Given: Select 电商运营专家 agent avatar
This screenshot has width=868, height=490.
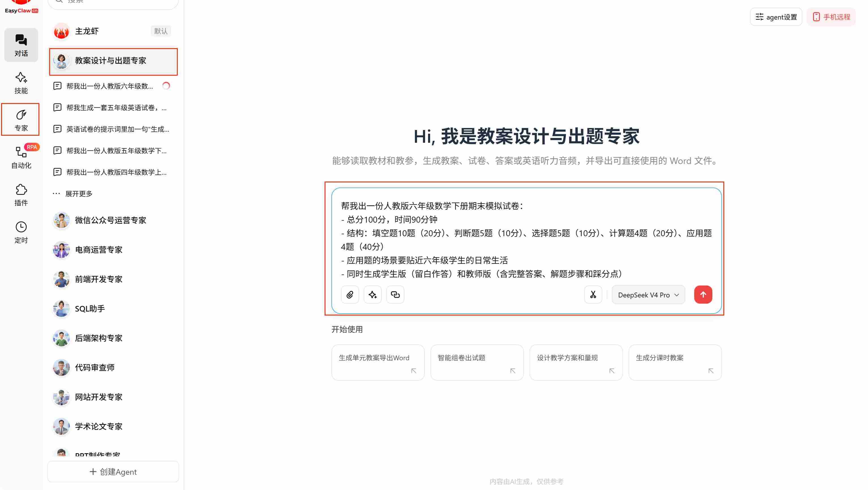Looking at the screenshot, I should pyautogui.click(x=61, y=250).
